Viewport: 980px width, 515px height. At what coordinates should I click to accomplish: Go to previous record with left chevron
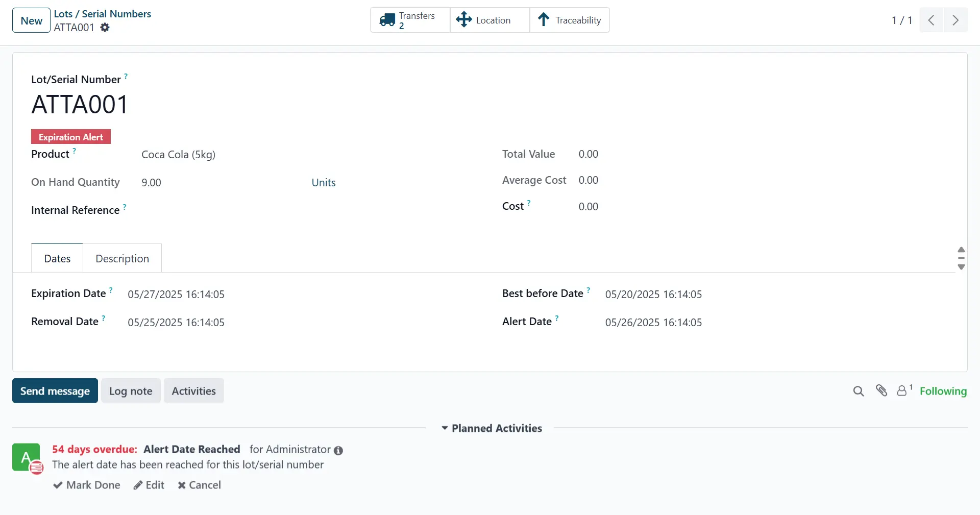pyautogui.click(x=932, y=20)
